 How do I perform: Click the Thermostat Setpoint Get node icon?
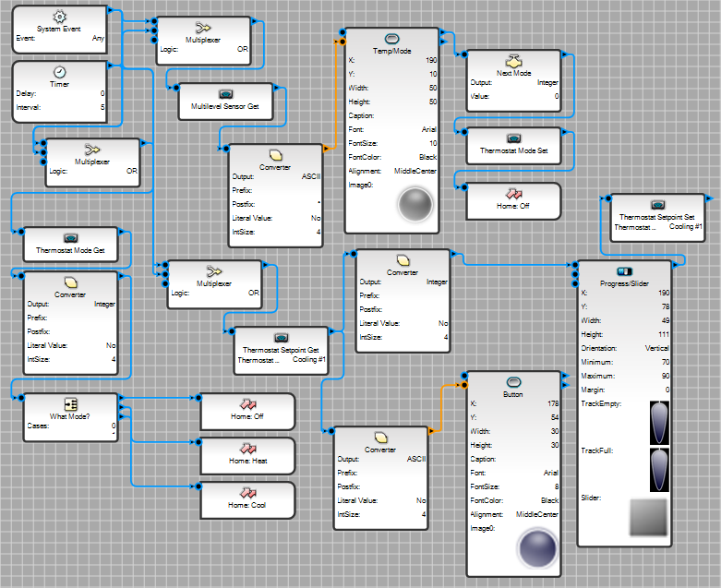coord(281,338)
